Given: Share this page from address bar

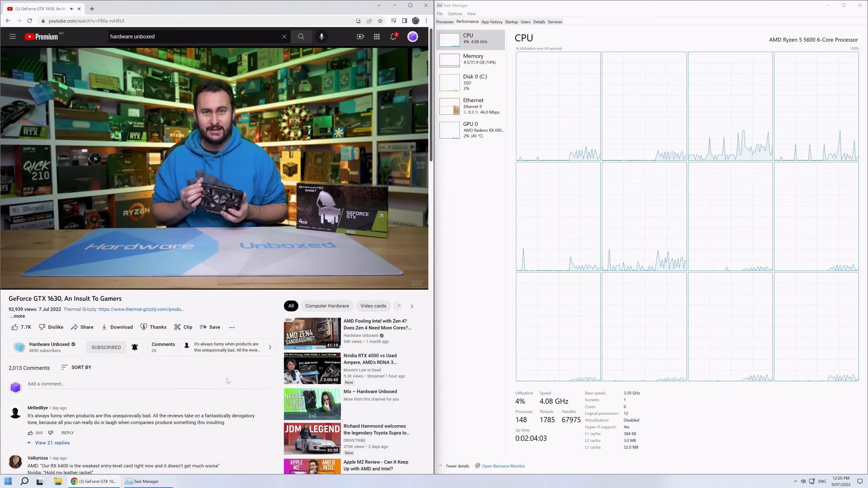Looking at the screenshot, I should [x=369, y=21].
